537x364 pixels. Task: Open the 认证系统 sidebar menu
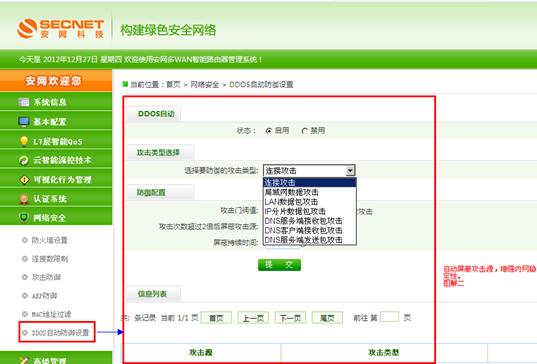pos(56,198)
